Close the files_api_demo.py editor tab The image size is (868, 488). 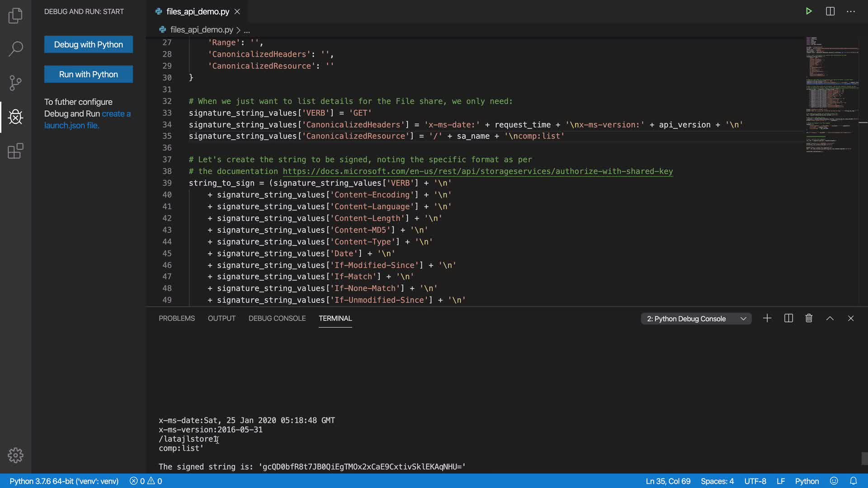coord(237,12)
